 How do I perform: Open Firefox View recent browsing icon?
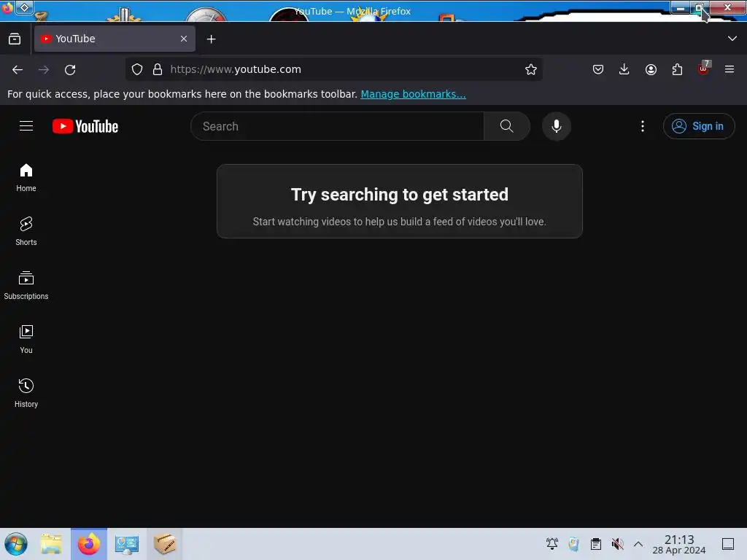coord(15,39)
